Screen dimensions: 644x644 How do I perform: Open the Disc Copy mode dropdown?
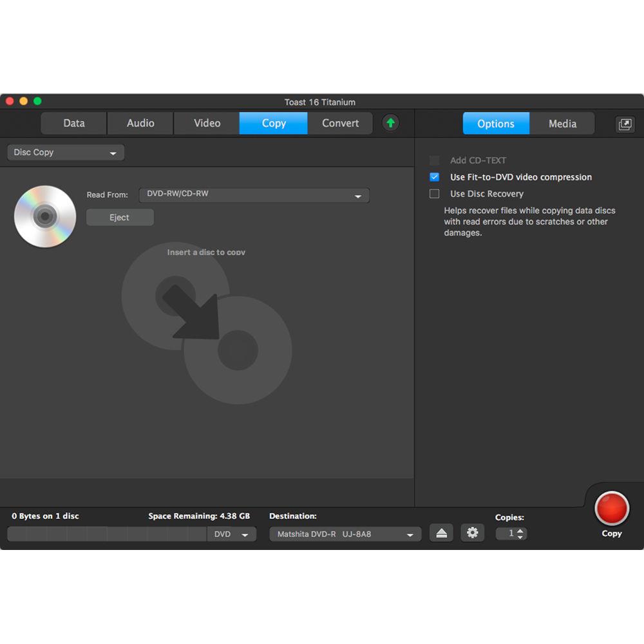(x=66, y=153)
